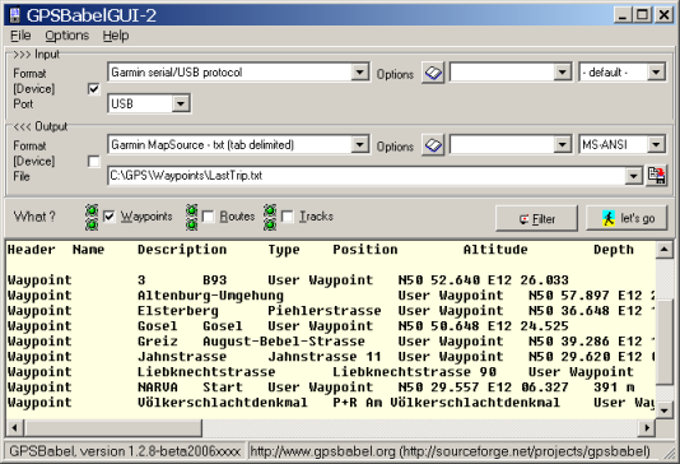Click the horizontal scrollbar thumb in output list
Screen dimensions: 680x464
pyautogui.click(x=113, y=428)
